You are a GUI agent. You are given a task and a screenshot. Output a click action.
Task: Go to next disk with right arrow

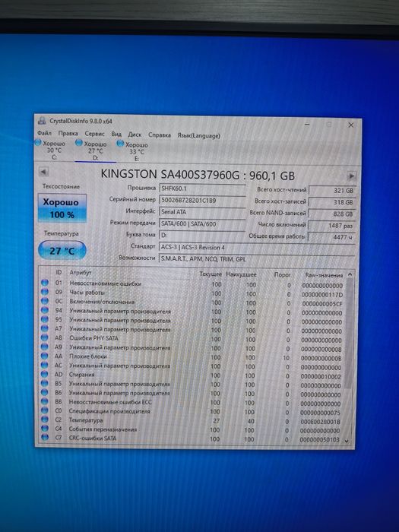coord(351,176)
